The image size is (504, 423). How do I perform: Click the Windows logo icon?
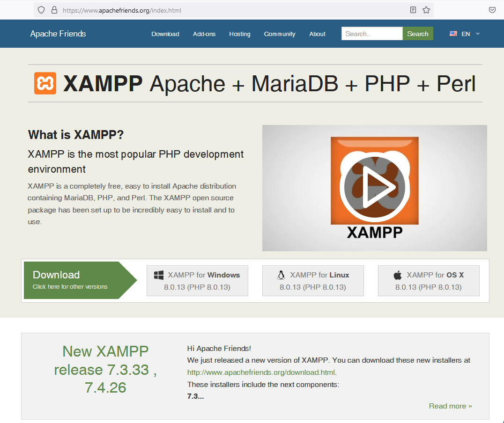coord(158,275)
